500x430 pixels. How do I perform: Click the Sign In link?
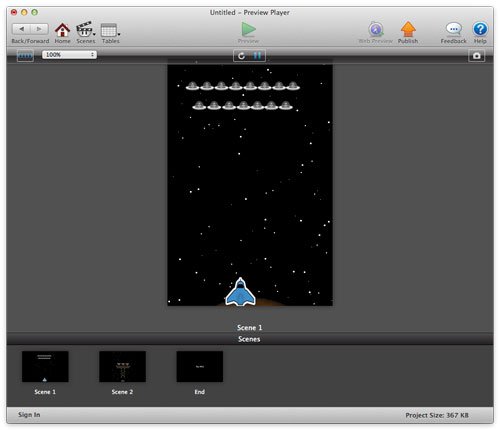coord(29,415)
